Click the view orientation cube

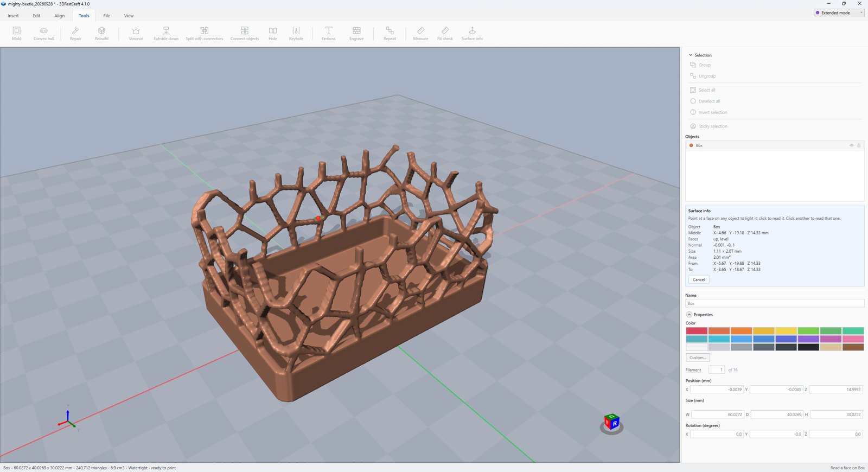(612, 423)
